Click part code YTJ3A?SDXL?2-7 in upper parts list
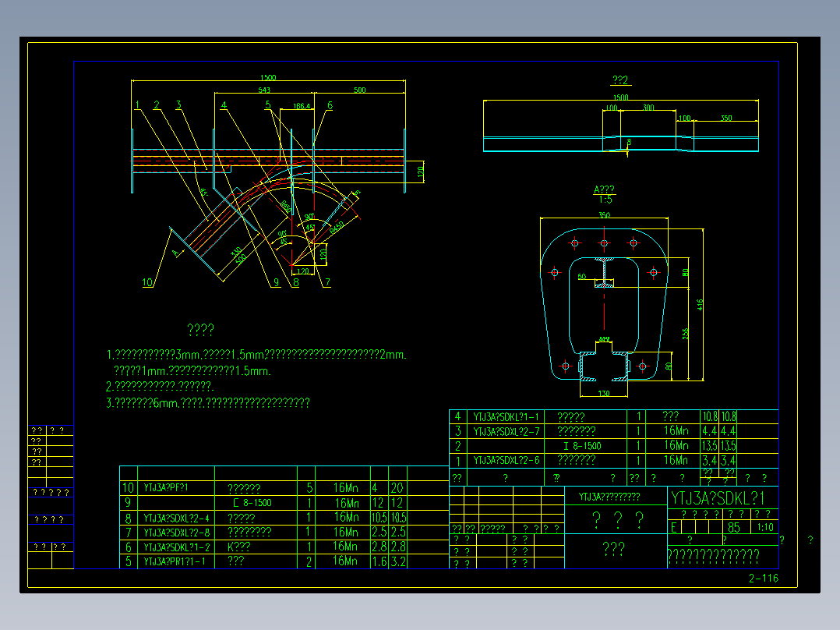This screenshot has width=840, height=630. 506,431
